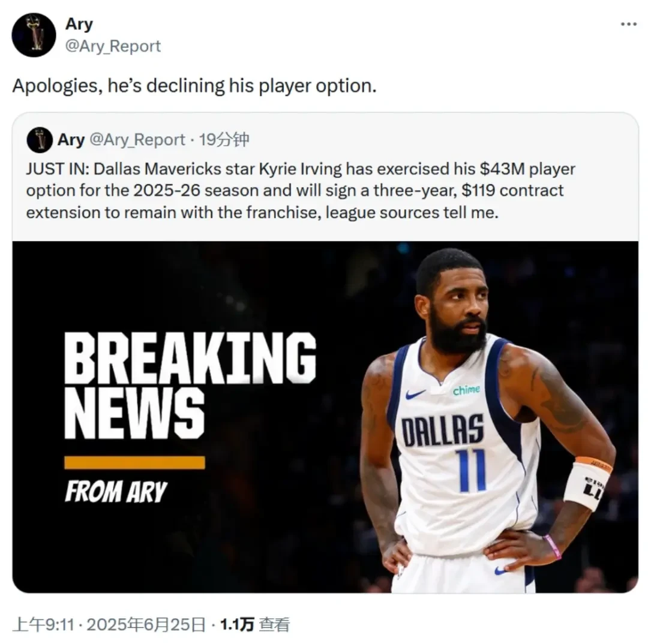Open Ary's large profile avatar
The width and height of the screenshot is (648, 644).
coord(34,35)
